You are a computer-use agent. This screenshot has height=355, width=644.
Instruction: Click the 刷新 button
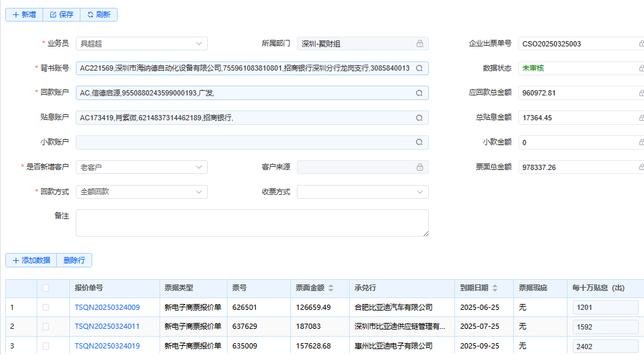(x=99, y=15)
